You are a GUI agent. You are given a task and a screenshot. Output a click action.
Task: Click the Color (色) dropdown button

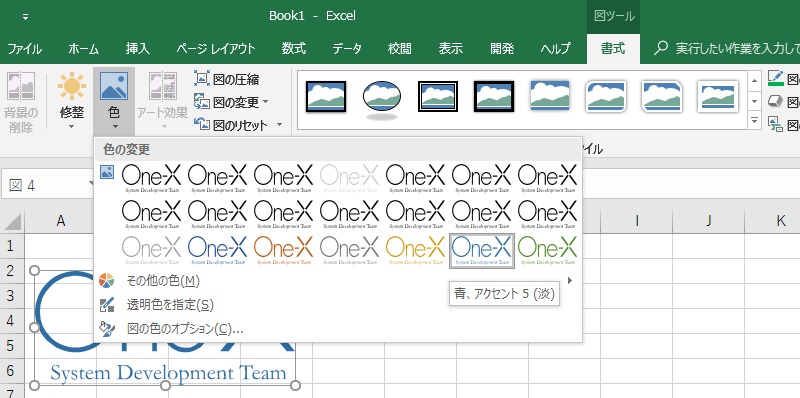coord(114,102)
